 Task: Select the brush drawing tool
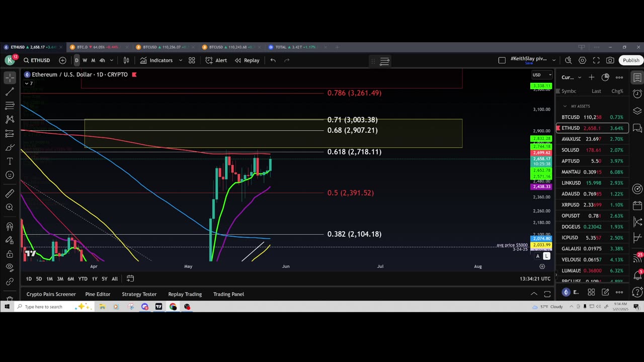point(10,147)
